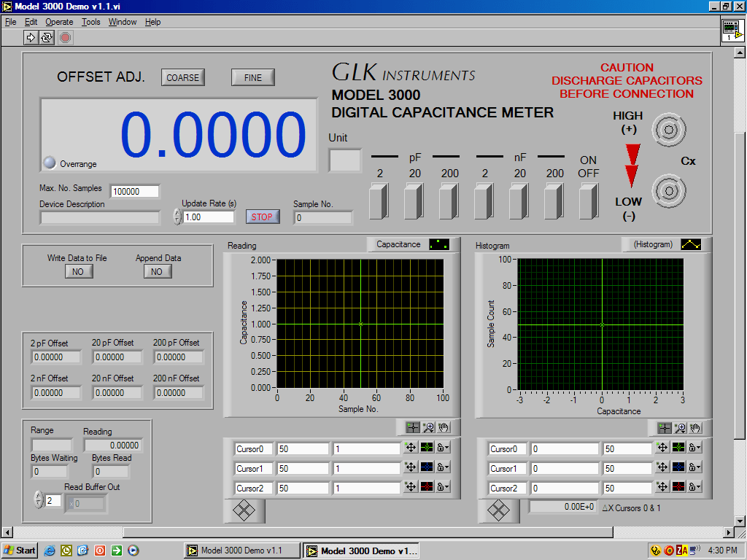Click Reading graph cursor mover diamond pad
This screenshot has height=560, width=747.
(x=244, y=510)
